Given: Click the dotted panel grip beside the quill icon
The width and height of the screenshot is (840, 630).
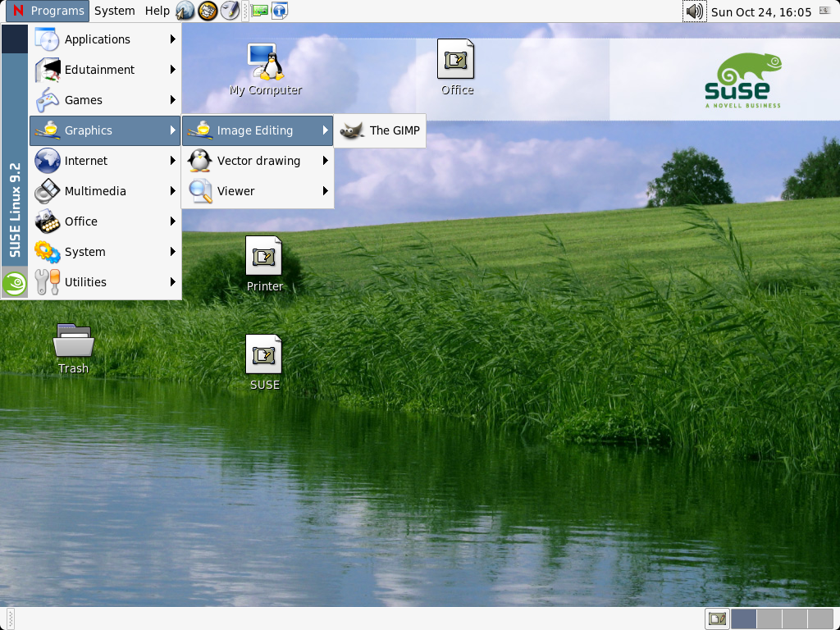Looking at the screenshot, I should (245, 11).
